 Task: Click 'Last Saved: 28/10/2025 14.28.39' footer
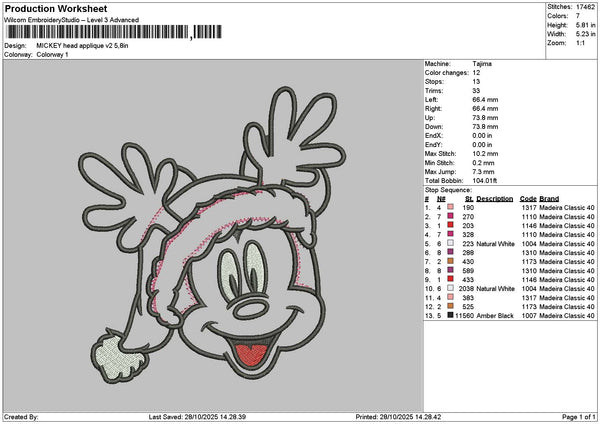tap(197, 417)
